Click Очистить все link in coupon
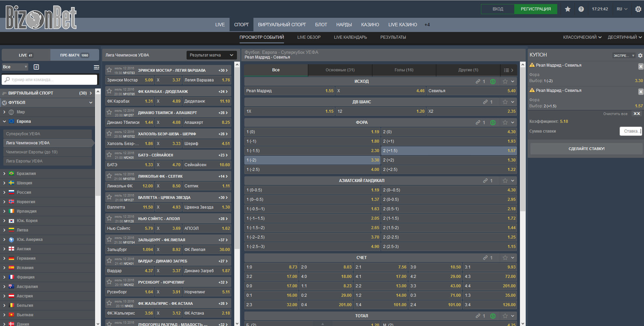Image resolution: width=644 pixels, height=326 pixels. click(x=615, y=114)
